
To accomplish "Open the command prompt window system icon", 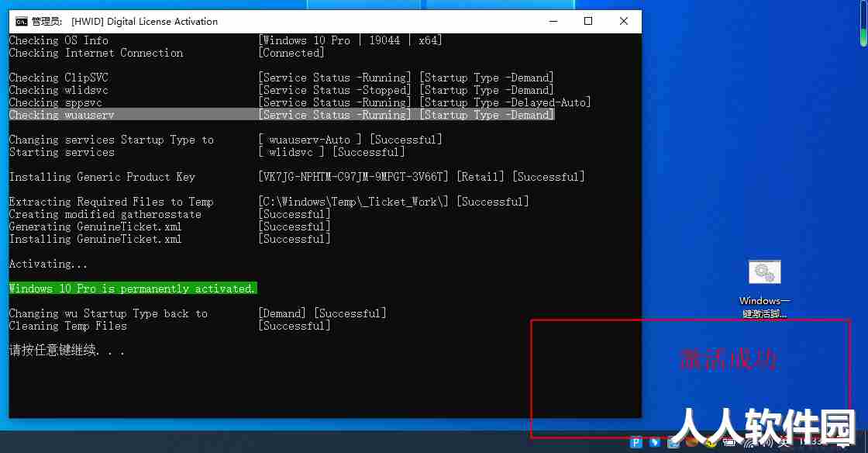I will pyautogui.click(x=22, y=22).
